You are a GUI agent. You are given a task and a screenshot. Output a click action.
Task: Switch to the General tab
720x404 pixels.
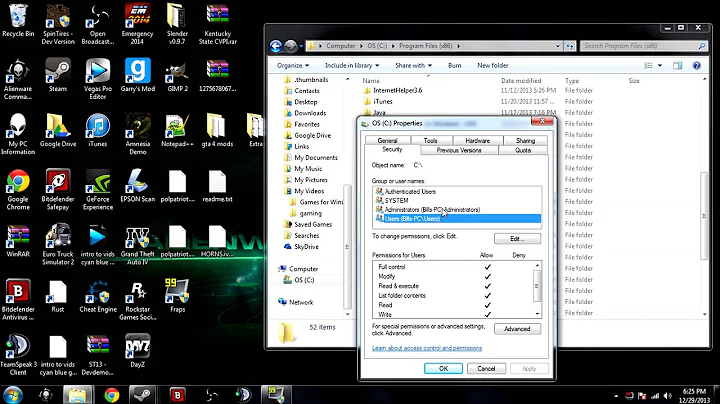pos(388,141)
